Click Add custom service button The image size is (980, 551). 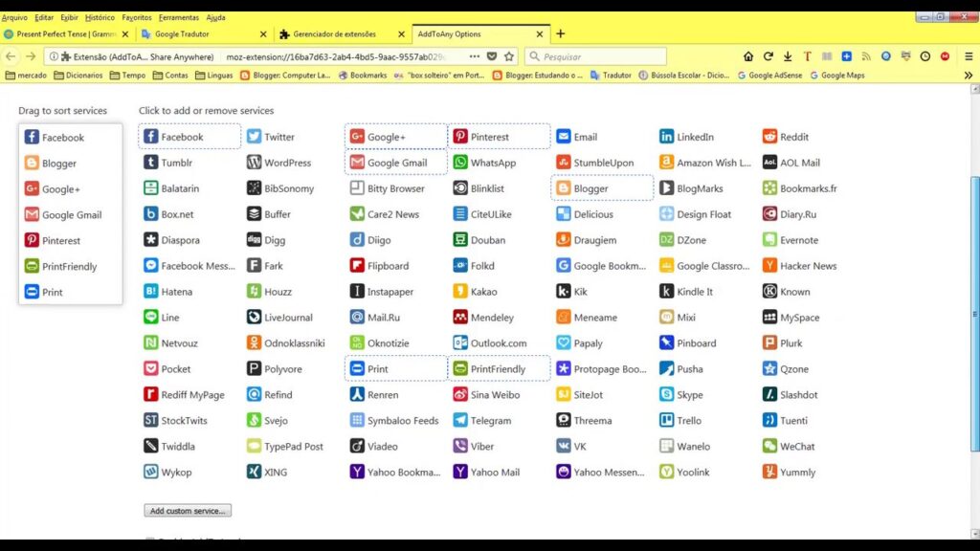click(188, 511)
